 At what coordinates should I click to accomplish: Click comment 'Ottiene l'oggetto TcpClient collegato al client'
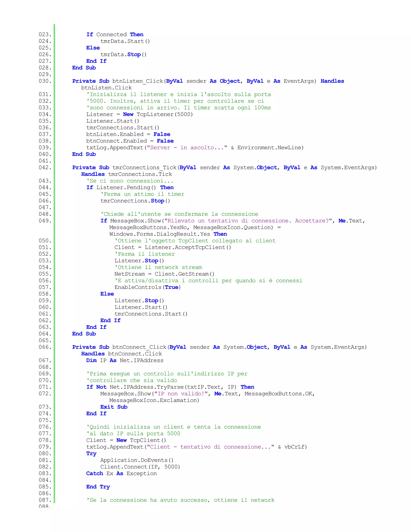(195, 241)
